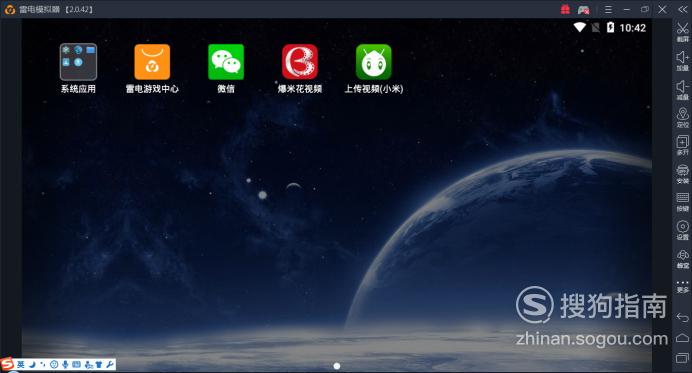Toggle Sogou punctuation mode
This screenshot has width=692, height=373.
[x=43, y=365]
